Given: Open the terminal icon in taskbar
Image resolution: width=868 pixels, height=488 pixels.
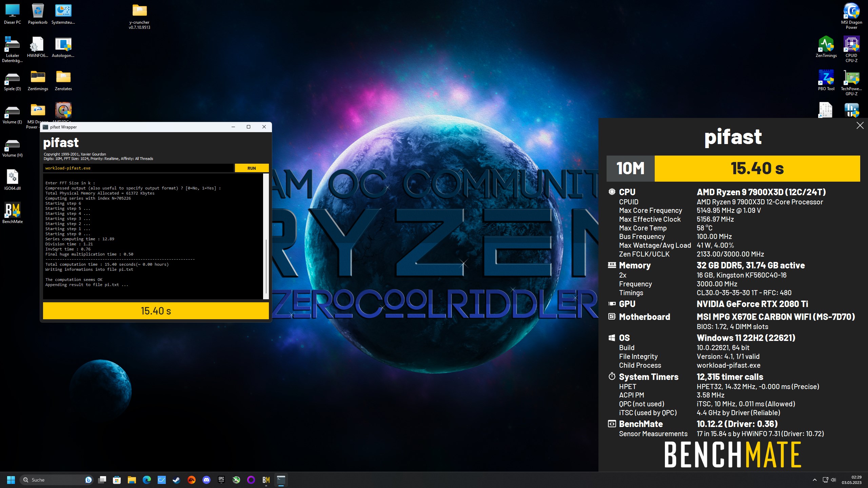Looking at the screenshot, I should tap(281, 480).
